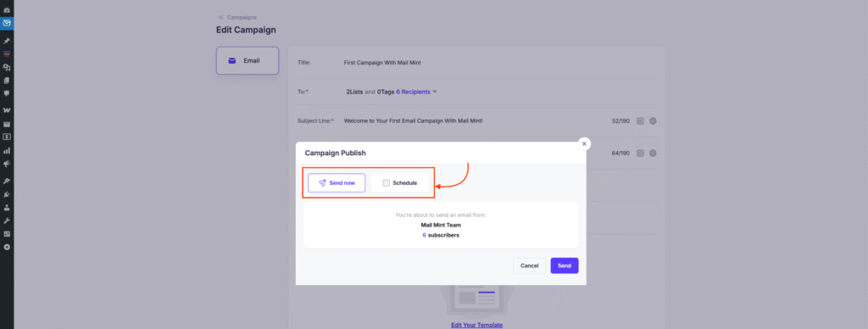This screenshot has height=329, width=868.
Task: Click the 'Mail Mint Team' sender name
Action: tap(441, 225)
